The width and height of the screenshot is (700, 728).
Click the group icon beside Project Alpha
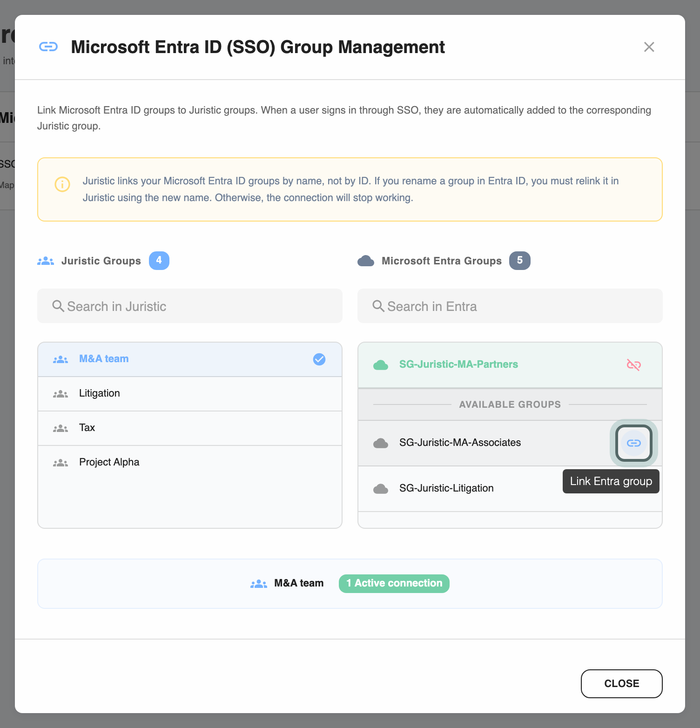61,463
